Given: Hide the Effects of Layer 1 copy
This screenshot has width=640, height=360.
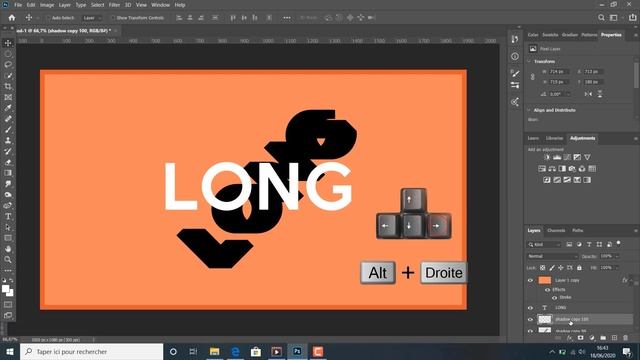Looking at the screenshot, I should point(547,290).
